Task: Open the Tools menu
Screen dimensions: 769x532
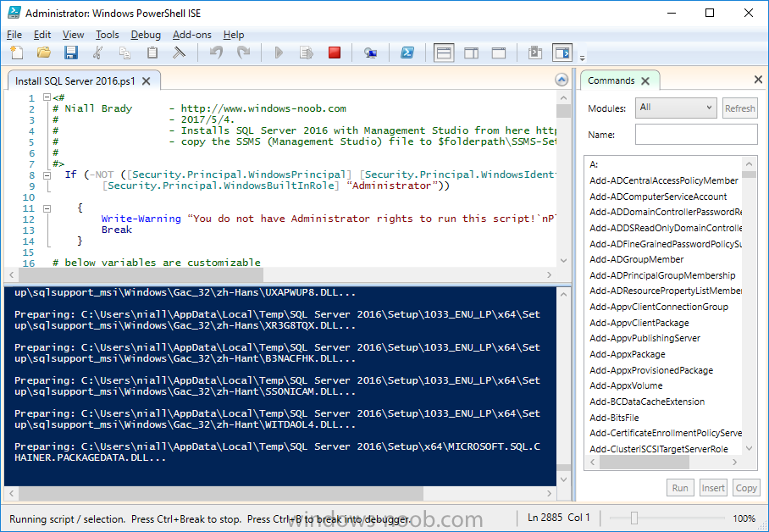Action: pyautogui.click(x=107, y=35)
